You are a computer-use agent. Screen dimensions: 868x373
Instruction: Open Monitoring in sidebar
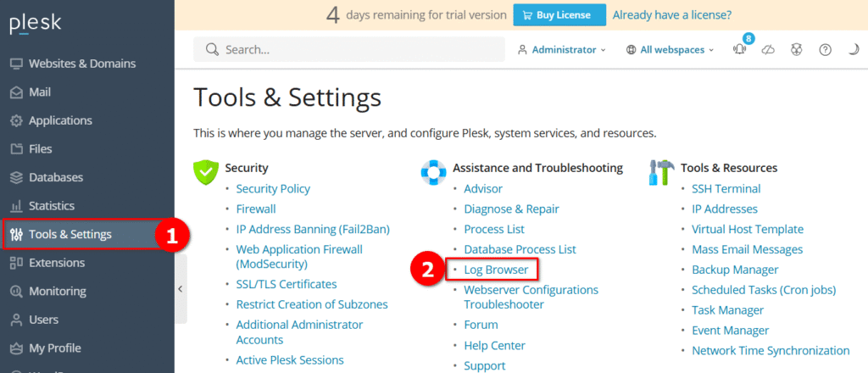coord(58,291)
